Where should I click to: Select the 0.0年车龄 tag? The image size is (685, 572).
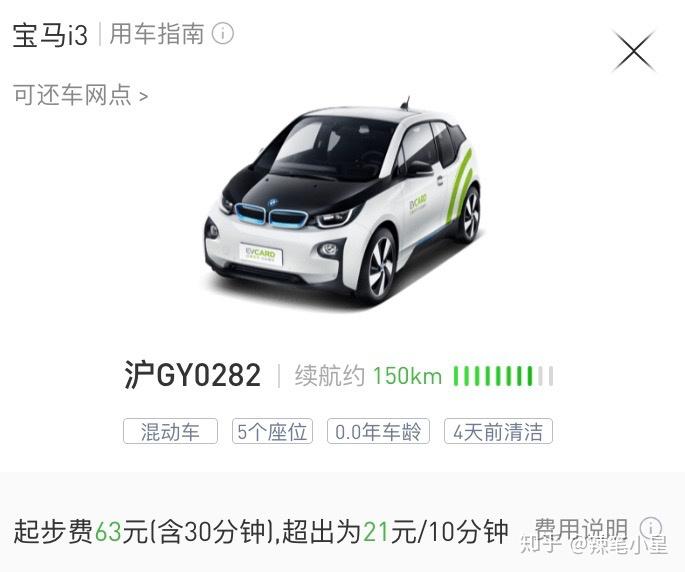pos(378,431)
